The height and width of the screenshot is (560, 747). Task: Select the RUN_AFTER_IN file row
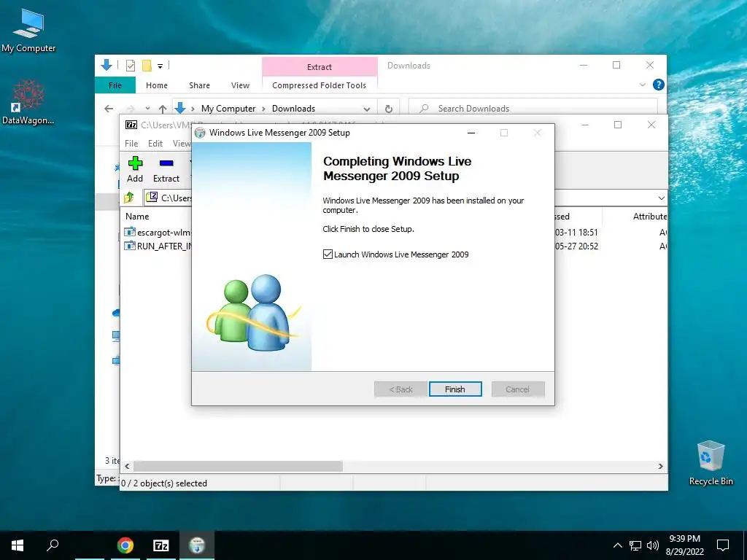[x=158, y=246]
